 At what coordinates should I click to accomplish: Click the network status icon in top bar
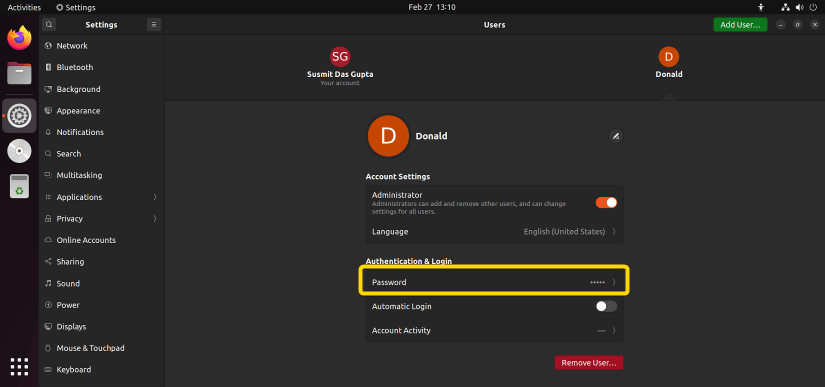pyautogui.click(x=786, y=7)
